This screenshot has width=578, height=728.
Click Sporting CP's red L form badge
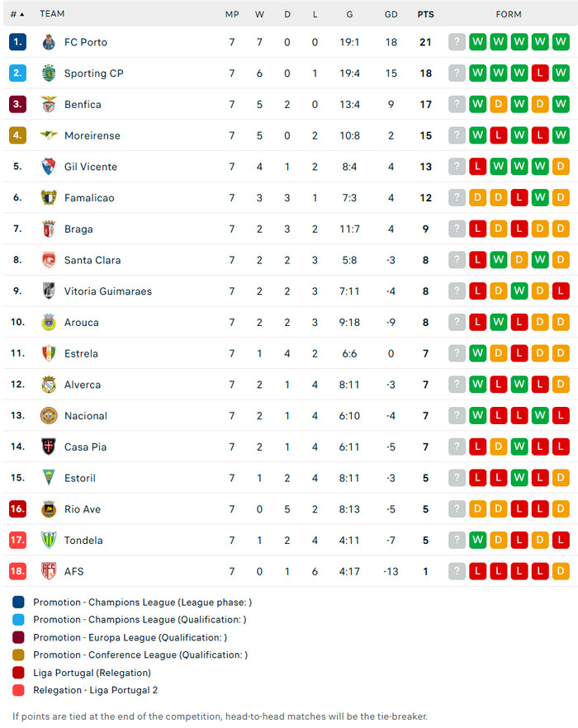[540, 73]
